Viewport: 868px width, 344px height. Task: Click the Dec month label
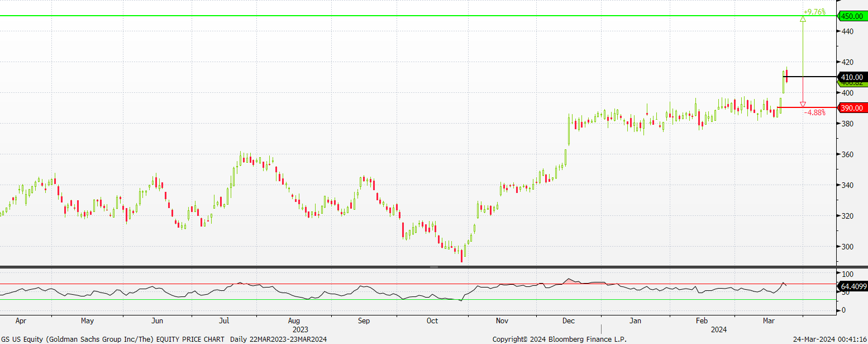point(569,322)
